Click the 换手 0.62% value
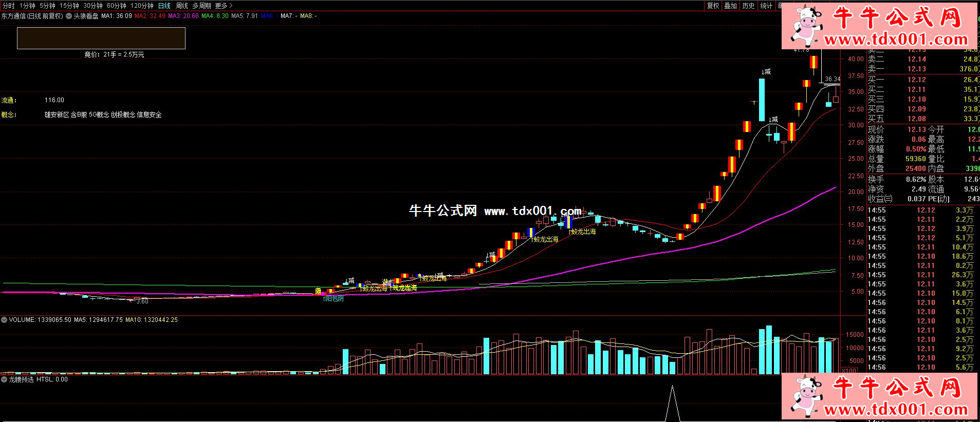 click(x=916, y=179)
